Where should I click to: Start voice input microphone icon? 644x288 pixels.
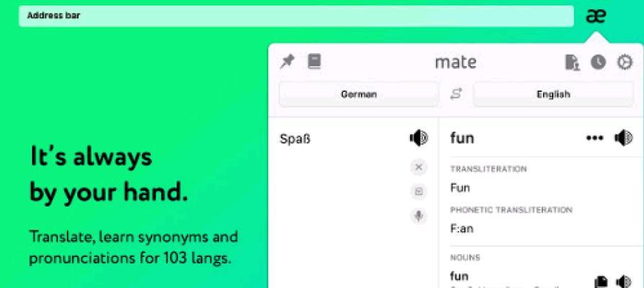(x=419, y=216)
